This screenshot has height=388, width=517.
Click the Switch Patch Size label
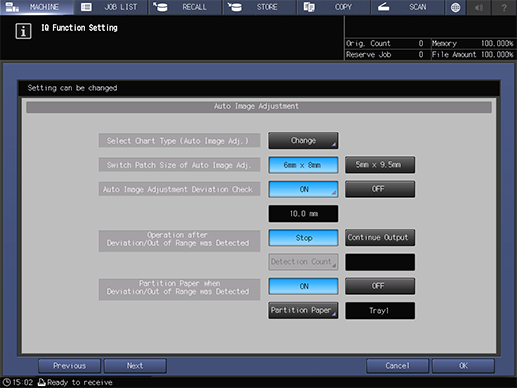coord(179,165)
